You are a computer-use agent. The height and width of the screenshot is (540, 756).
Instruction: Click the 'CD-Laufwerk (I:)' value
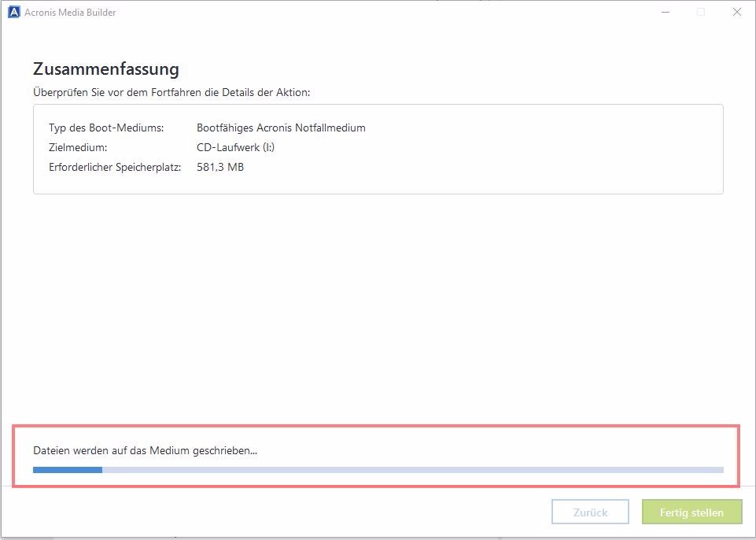point(236,147)
